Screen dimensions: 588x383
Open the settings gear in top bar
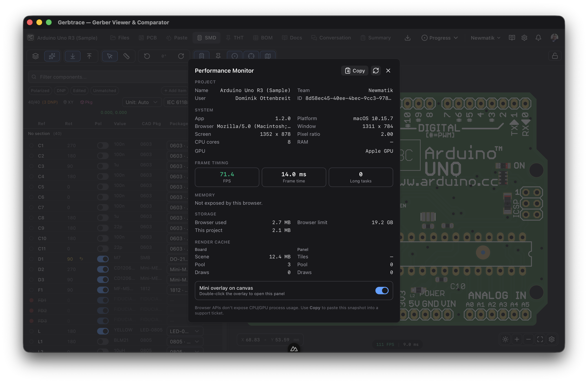click(524, 38)
